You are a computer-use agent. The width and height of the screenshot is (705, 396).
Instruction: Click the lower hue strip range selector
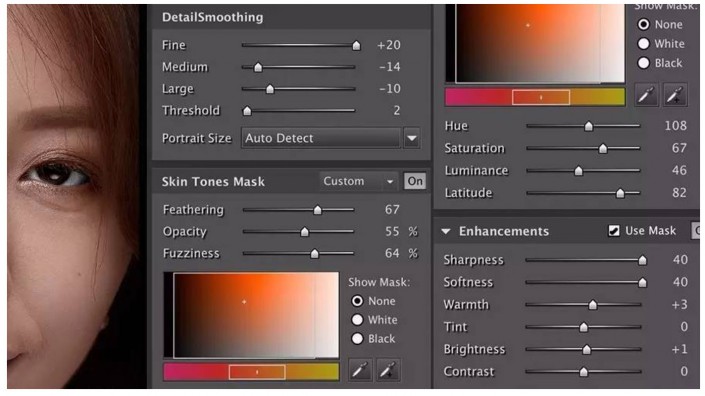pos(257,372)
